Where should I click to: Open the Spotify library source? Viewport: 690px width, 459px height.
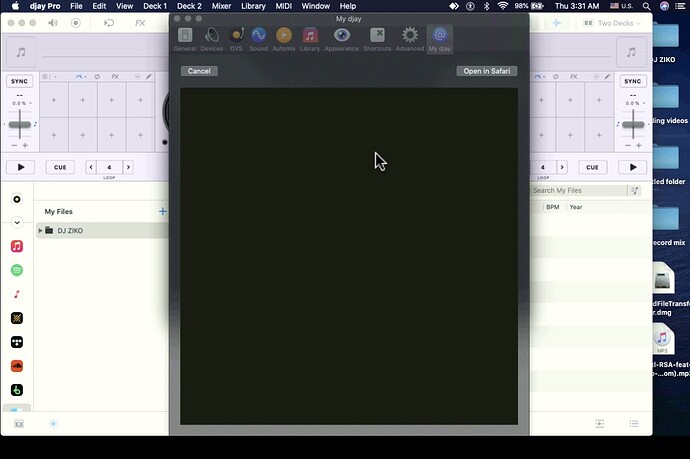tap(17, 270)
